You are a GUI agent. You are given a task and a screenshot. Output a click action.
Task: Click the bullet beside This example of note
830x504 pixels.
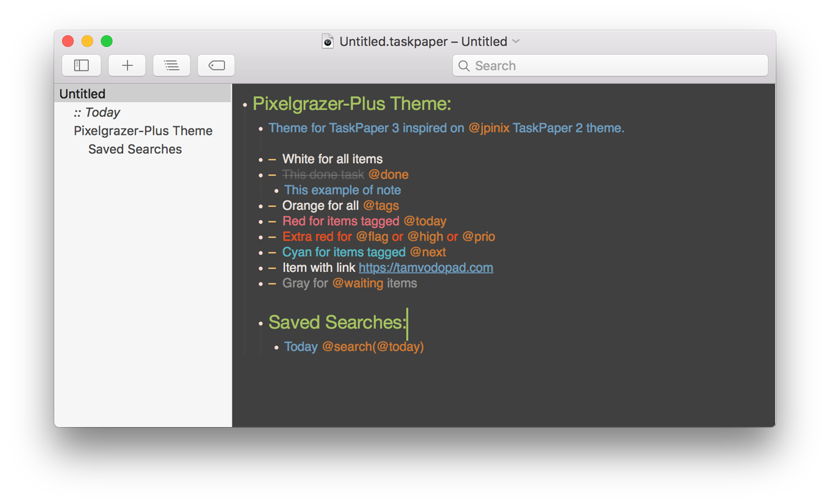[277, 191]
